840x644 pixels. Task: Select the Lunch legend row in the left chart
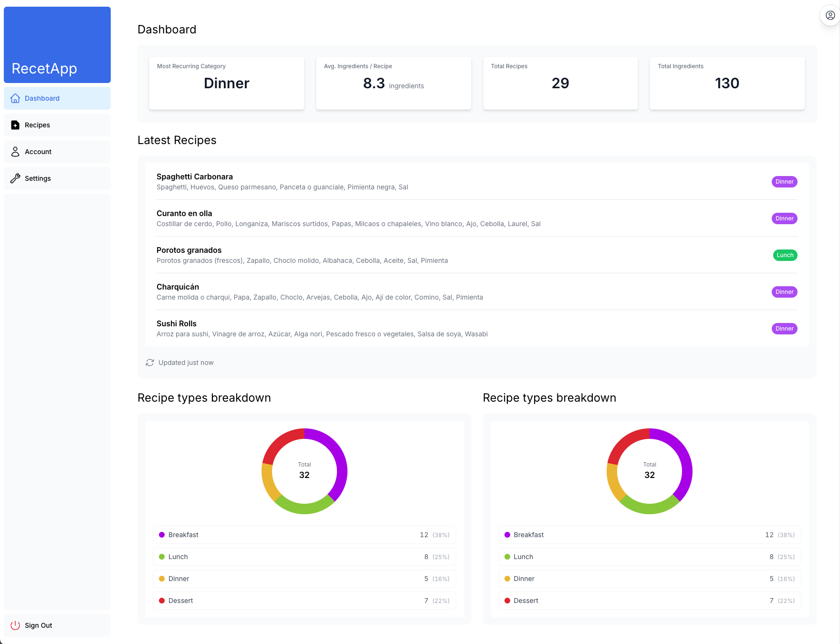[x=304, y=557]
